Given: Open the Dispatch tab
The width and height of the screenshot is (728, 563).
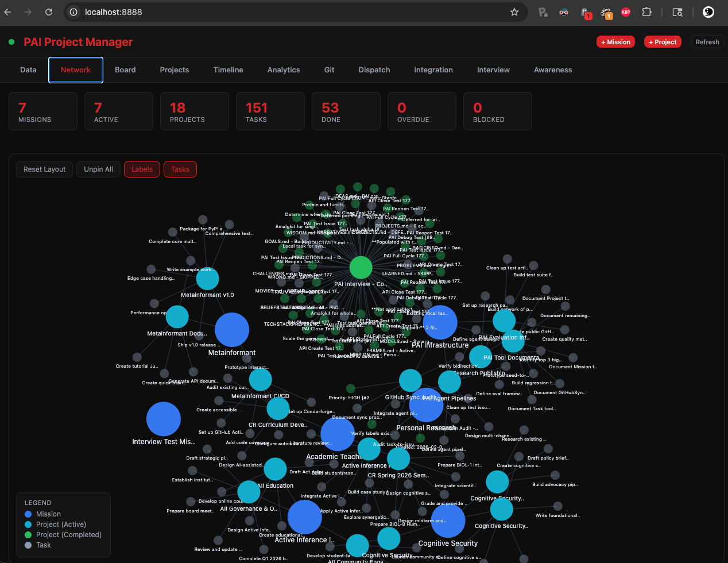Looking at the screenshot, I should (x=374, y=70).
